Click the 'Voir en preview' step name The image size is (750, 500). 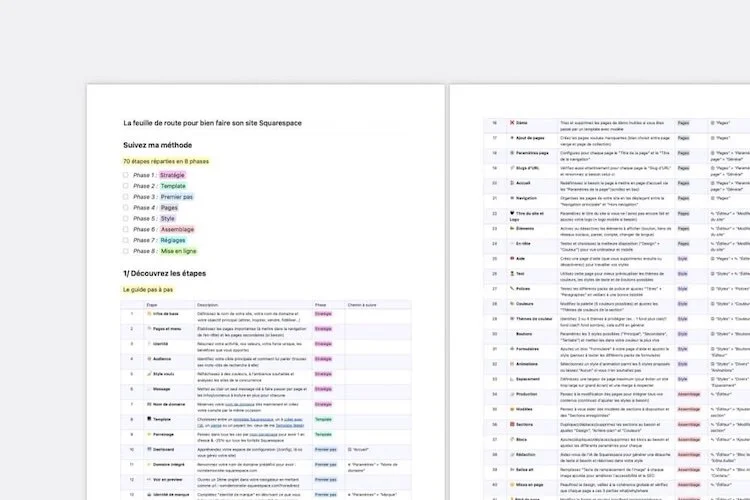pos(167,479)
